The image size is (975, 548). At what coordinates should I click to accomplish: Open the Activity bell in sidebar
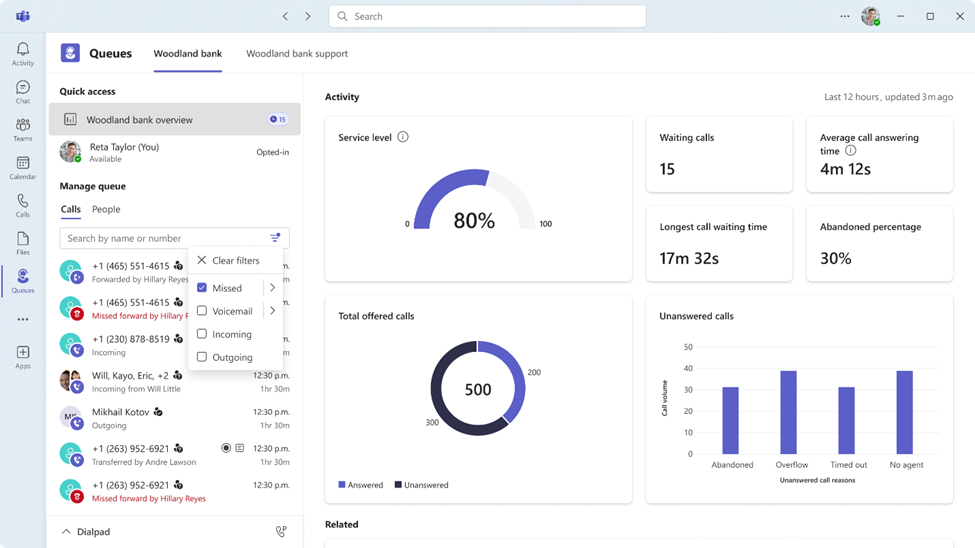(23, 53)
